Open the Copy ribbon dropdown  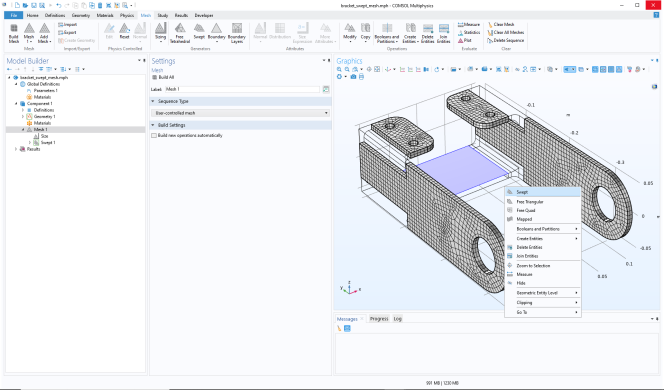(365, 33)
